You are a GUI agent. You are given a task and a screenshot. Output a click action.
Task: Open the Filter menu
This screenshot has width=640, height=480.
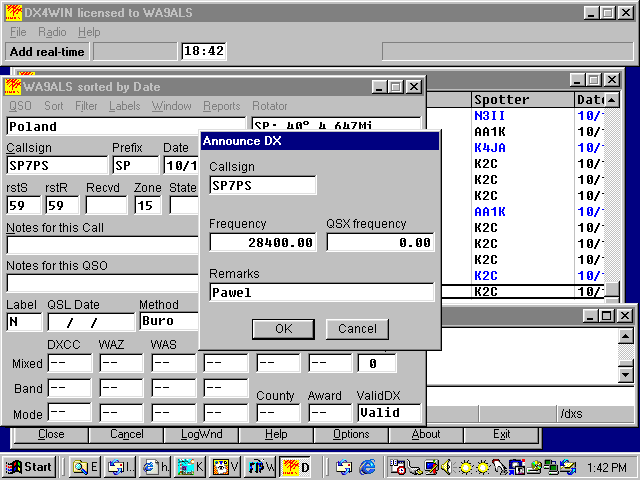pyautogui.click(x=86, y=106)
